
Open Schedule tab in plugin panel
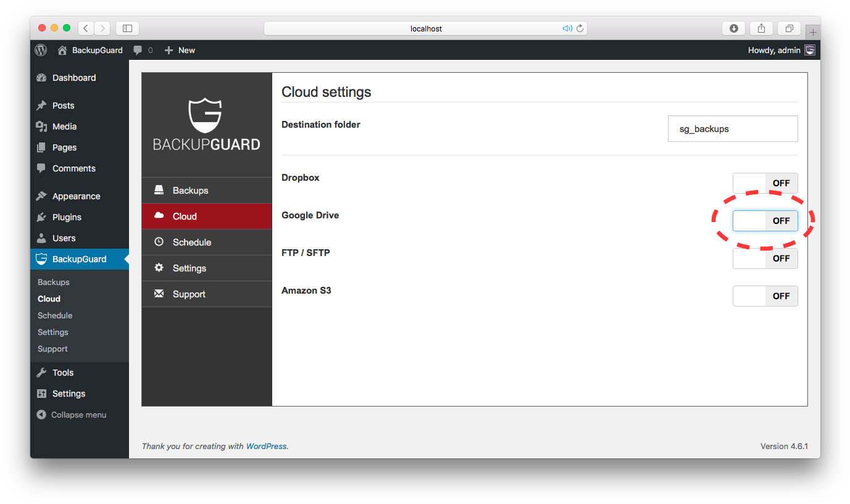(207, 242)
